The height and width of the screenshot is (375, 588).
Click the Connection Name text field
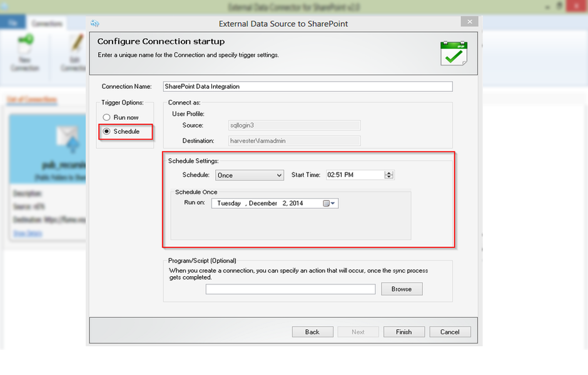(x=307, y=86)
